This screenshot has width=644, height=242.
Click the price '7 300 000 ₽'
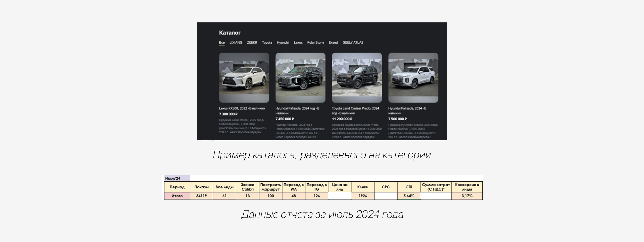[228, 114]
